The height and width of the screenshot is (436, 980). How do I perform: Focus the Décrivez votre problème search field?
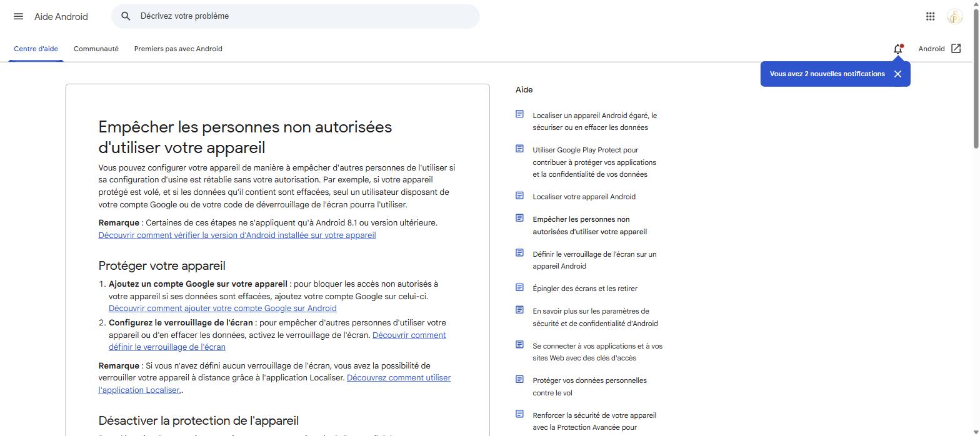click(295, 16)
